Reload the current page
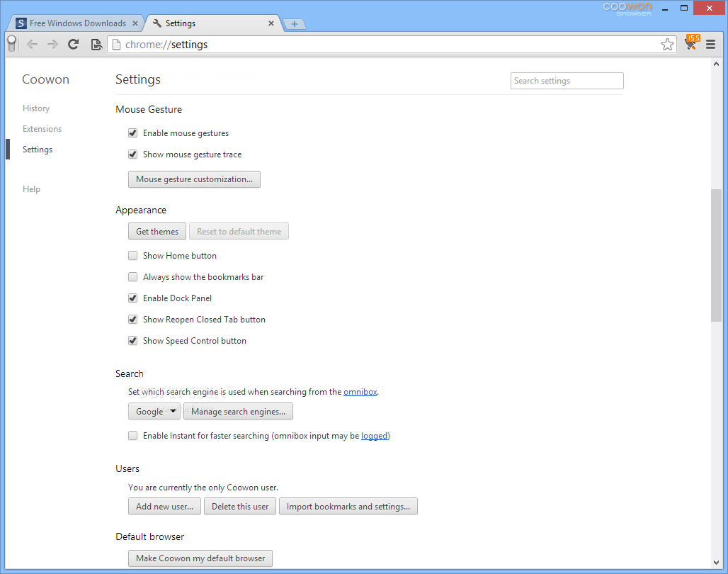This screenshot has width=728, height=574. click(x=74, y=44)
